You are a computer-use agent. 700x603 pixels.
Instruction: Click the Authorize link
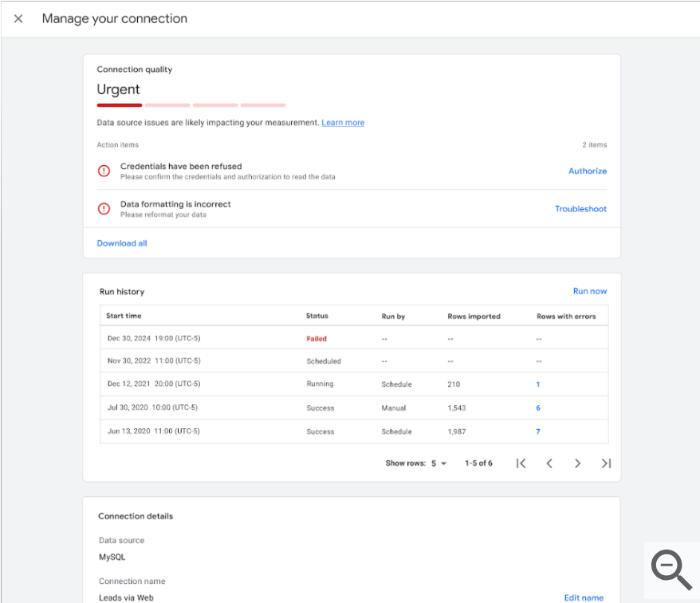587,171
